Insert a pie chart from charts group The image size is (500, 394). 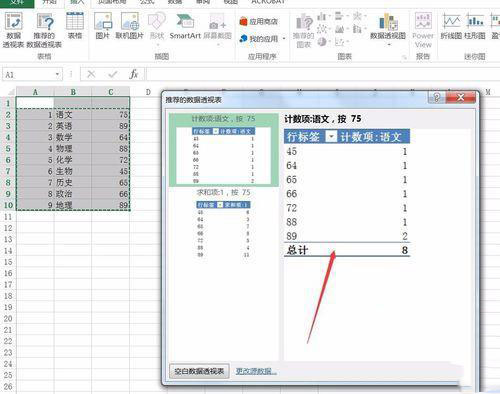pos(322,42)
